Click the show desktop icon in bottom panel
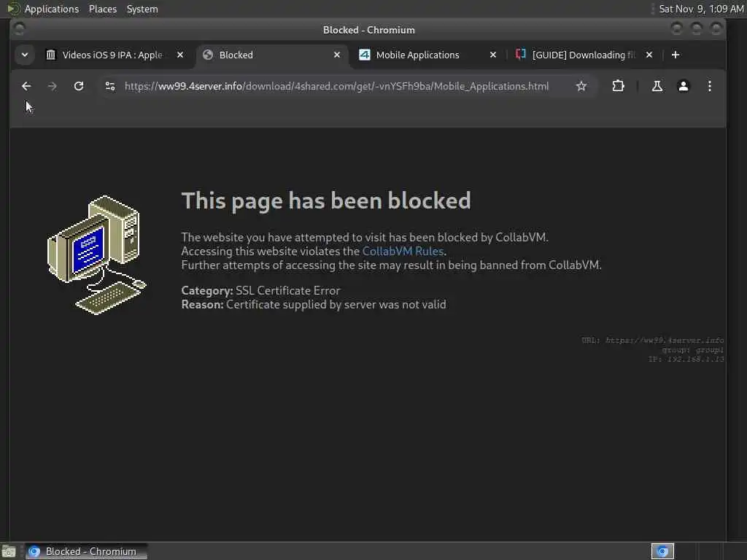This screenshot has height=560, width=747. 9,551
